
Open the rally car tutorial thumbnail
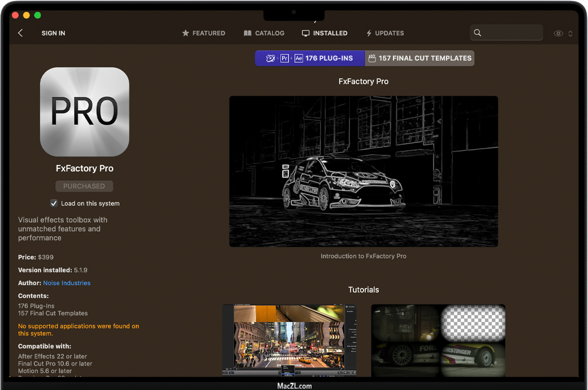click(x=438, y=340)
